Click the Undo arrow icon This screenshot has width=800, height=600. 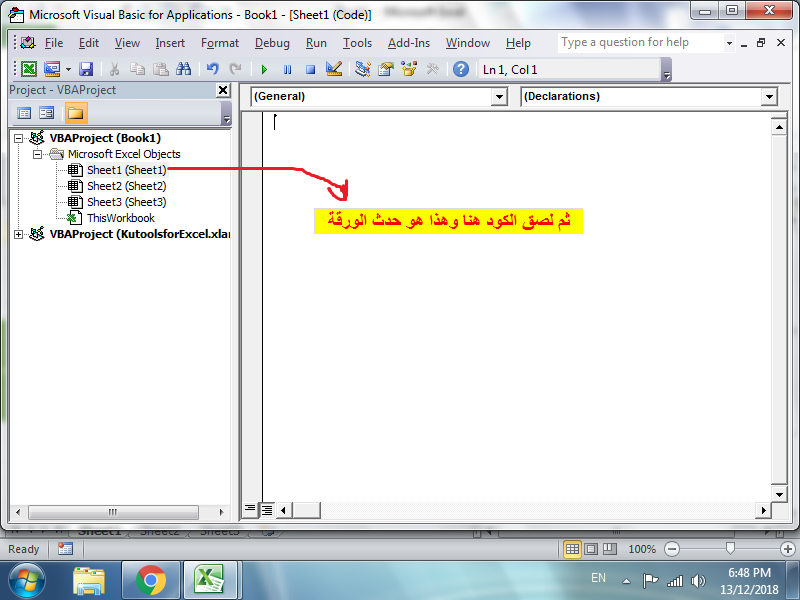(x=213, y=69)
